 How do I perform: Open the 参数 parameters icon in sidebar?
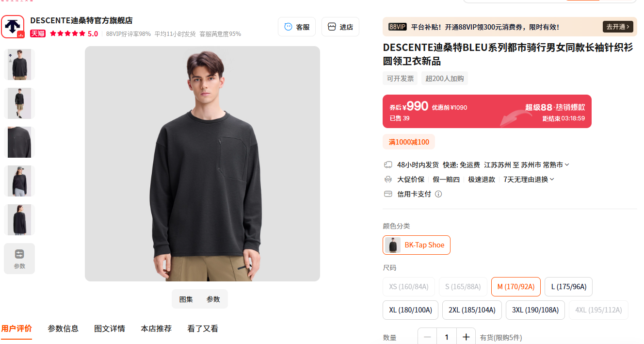19,259
